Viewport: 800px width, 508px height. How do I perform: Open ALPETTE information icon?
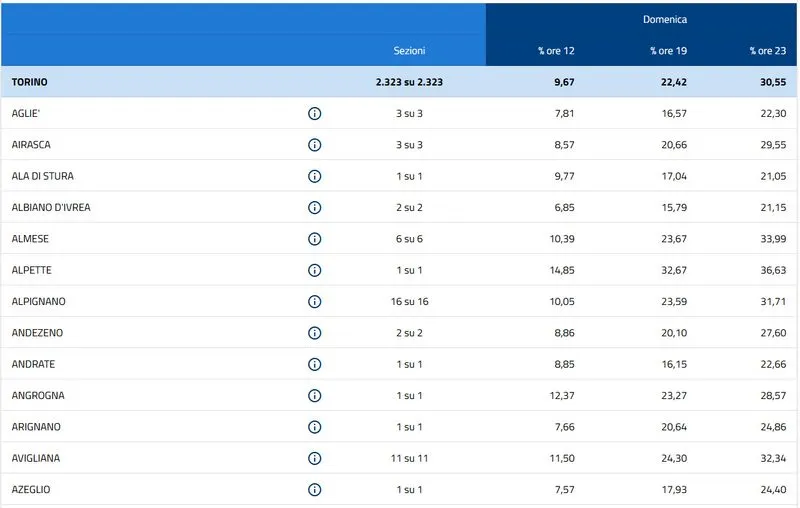click(x=314, y=270)
